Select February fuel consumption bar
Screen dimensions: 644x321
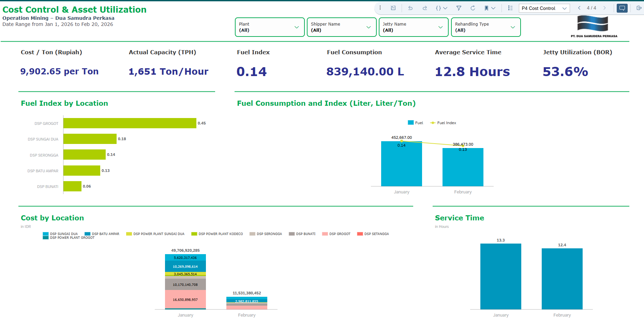click(x=463, y=167)
